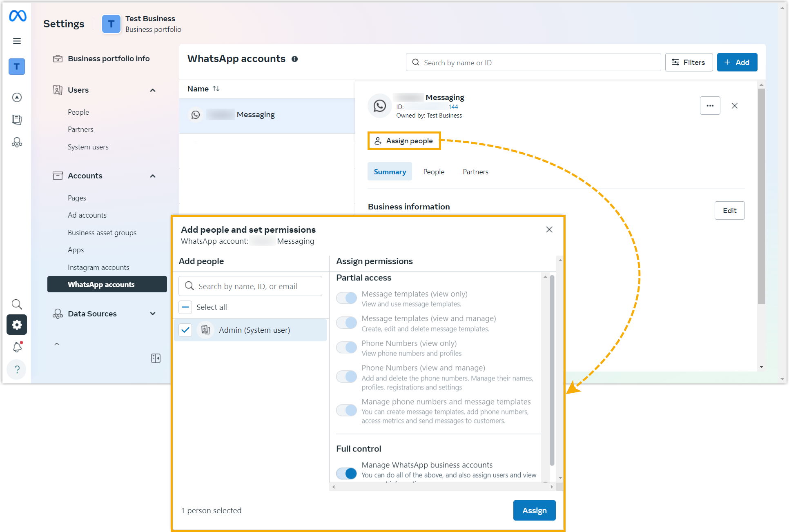Screen dimensions: 789x532
Task: Click the permissions horizontal scrollbar
Action: [443, 487]
